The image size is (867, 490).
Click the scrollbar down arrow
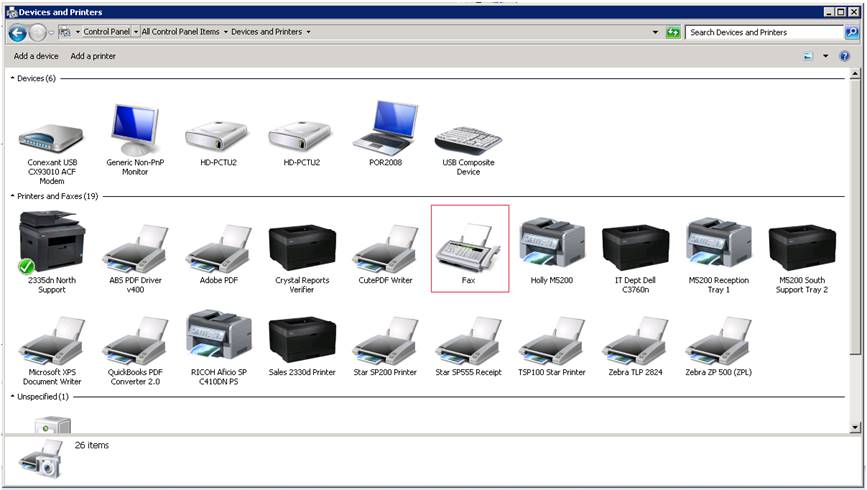tap(855, 426)
